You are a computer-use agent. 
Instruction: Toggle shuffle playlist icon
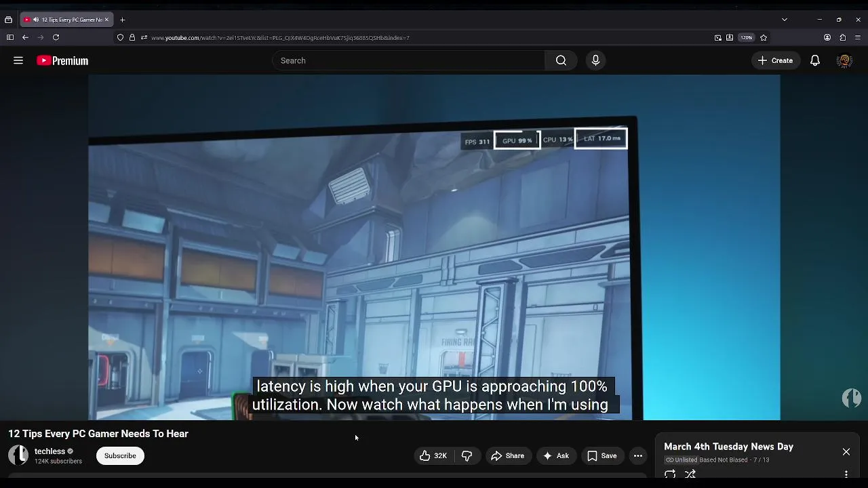690,474
